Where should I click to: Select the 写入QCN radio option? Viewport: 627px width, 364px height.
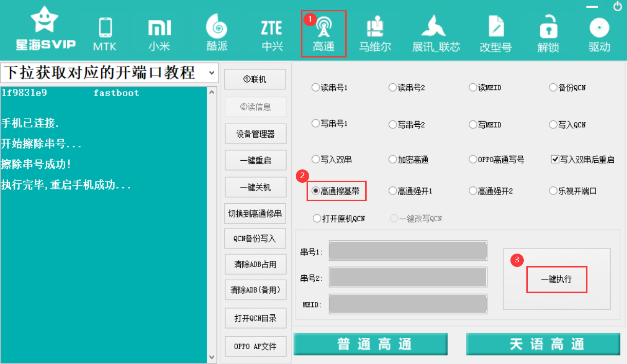(x=567, y=124)
